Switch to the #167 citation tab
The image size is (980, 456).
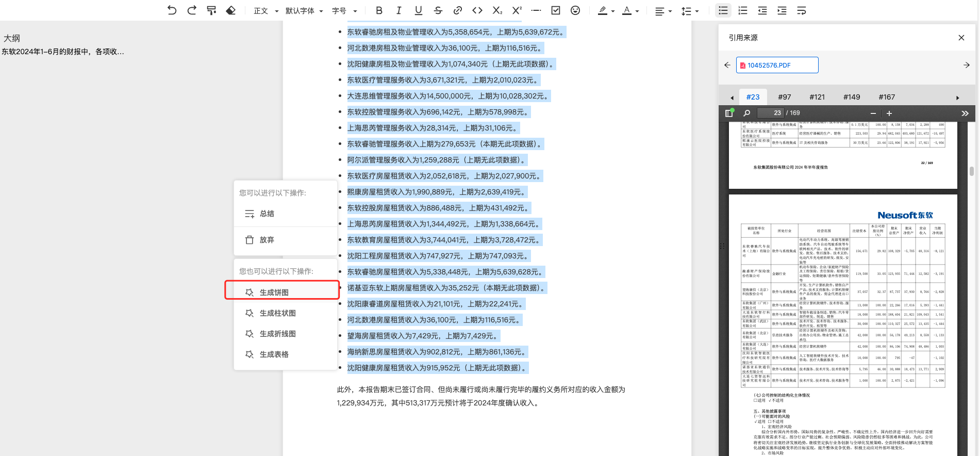click(887, 97)
